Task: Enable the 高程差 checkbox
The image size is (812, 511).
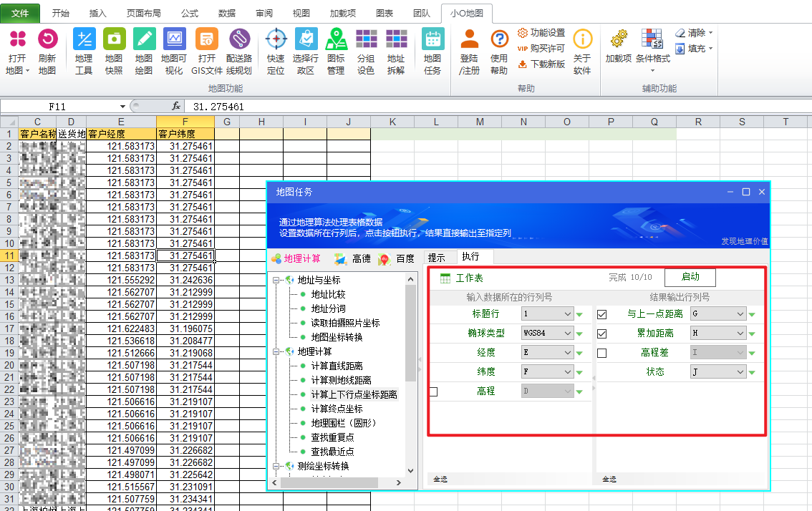Action: click(x=601, y=353)
